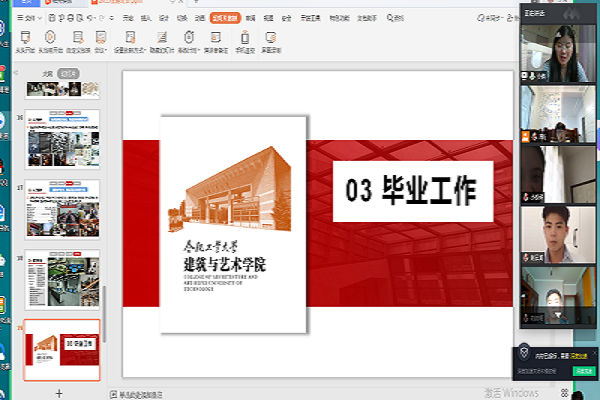Switch to the outline view tab
The image size is (600, 400).
[x=46, y=74]
